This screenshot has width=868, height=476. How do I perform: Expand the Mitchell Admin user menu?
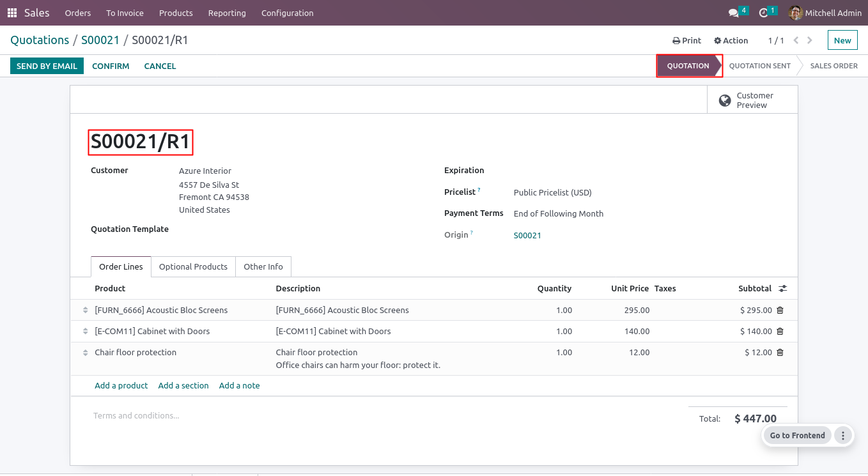point(825,13)
